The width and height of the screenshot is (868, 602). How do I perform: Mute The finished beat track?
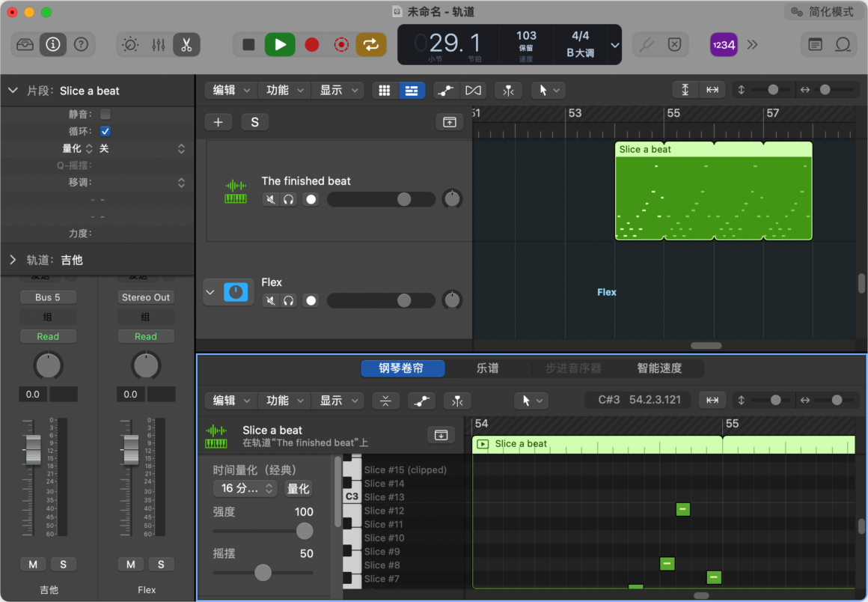point(270,199)
